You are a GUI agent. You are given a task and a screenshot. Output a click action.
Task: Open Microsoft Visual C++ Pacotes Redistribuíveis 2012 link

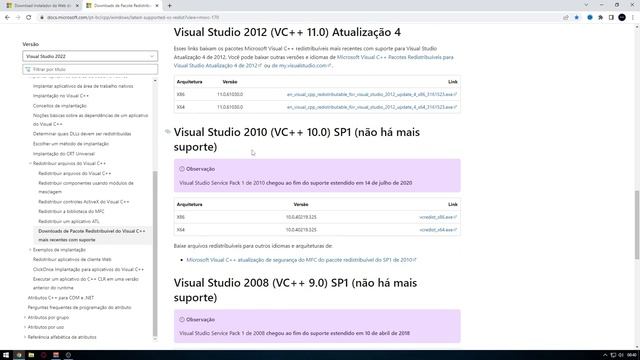click(x=313, y=61)
